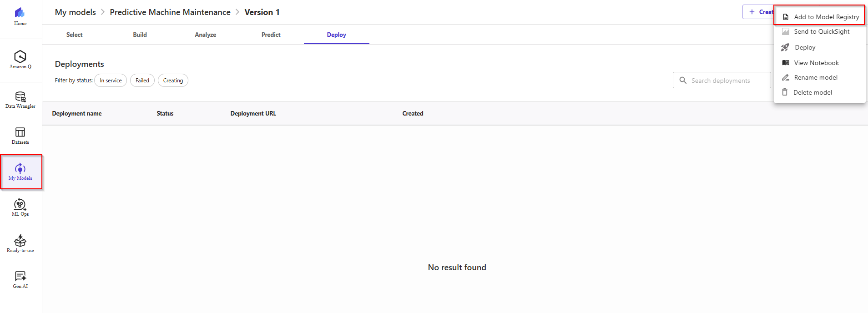Click the Deployment URL column header

(253, 114)
